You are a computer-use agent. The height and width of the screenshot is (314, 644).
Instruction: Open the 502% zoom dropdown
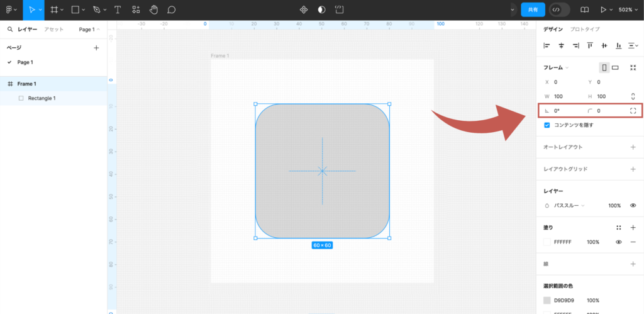[628, 10]
